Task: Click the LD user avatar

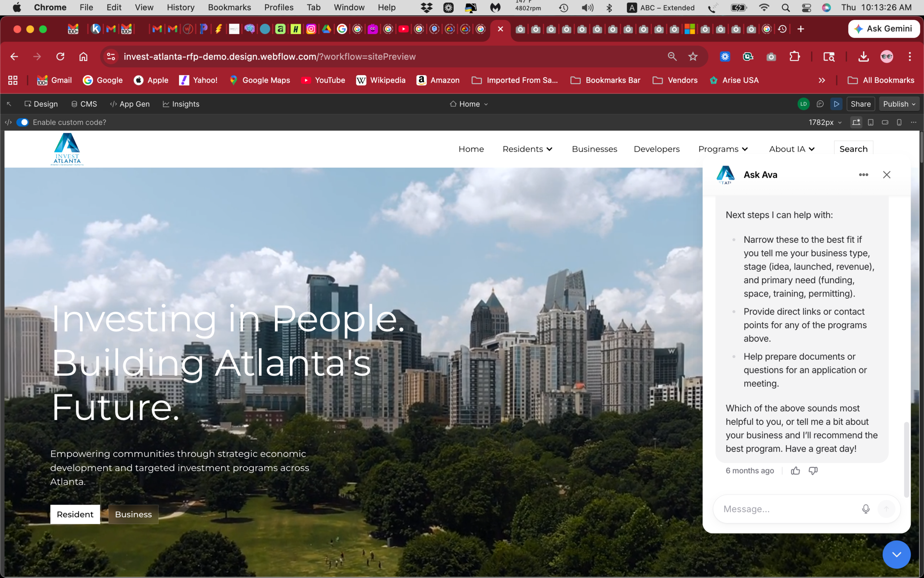Action: [x=803, y=104]
